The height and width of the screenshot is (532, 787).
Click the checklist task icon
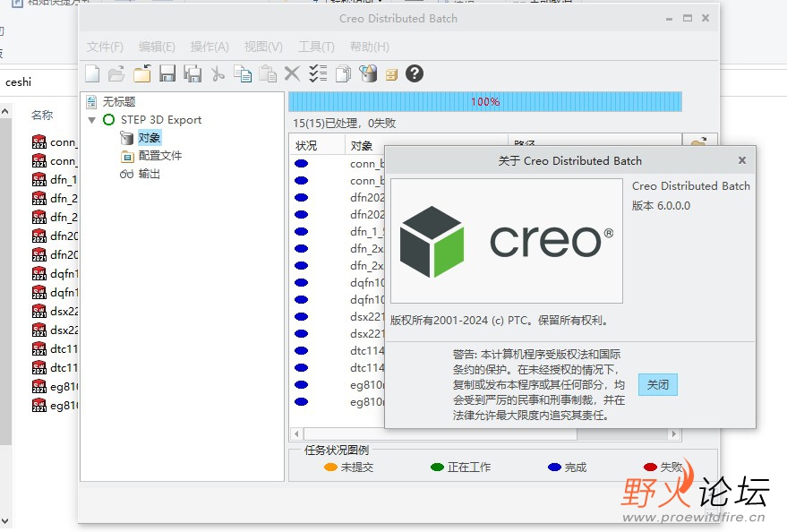(318, 73)
